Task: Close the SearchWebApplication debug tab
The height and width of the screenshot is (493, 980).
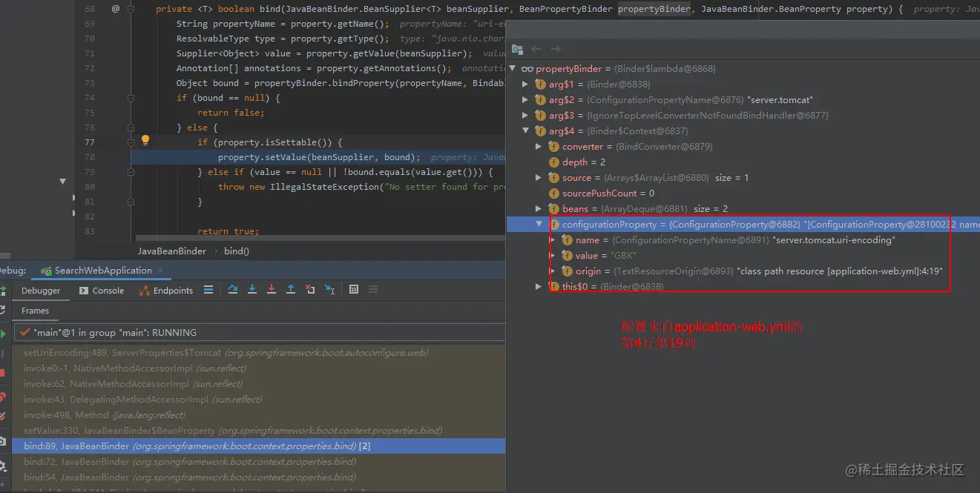Action: 160,271
